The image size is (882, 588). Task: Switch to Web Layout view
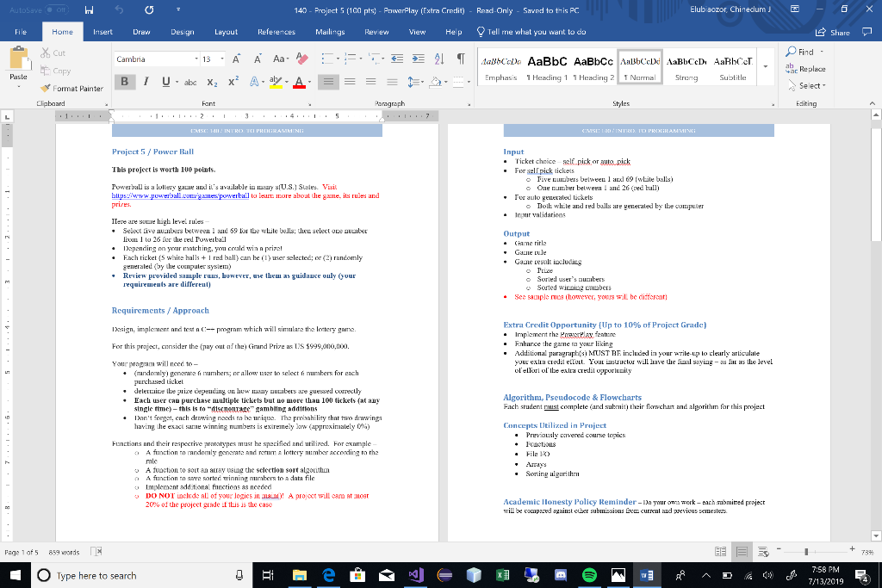coord(763,552)
